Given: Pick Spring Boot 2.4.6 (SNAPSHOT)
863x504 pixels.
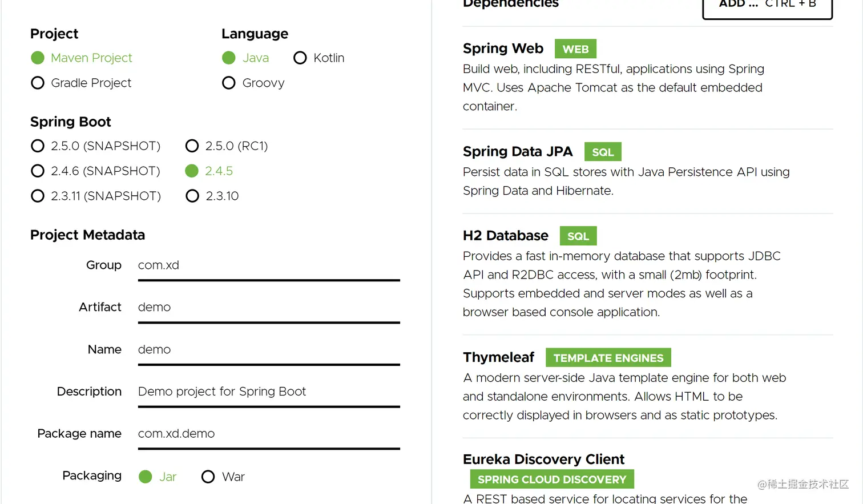Looking at the screenshot, I should 38,171.
